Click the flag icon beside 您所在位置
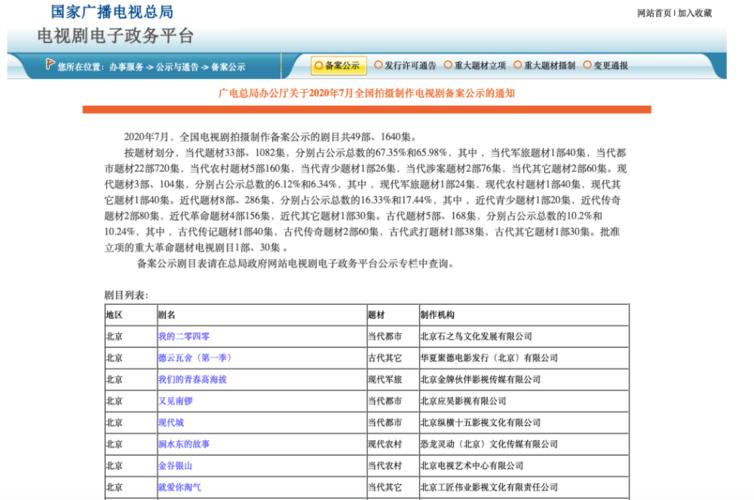754x500 pixels. coord(50,64)
